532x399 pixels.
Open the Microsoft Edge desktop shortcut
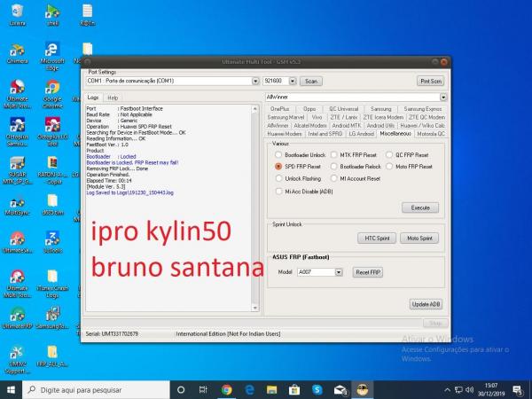(x=52, y=51)
